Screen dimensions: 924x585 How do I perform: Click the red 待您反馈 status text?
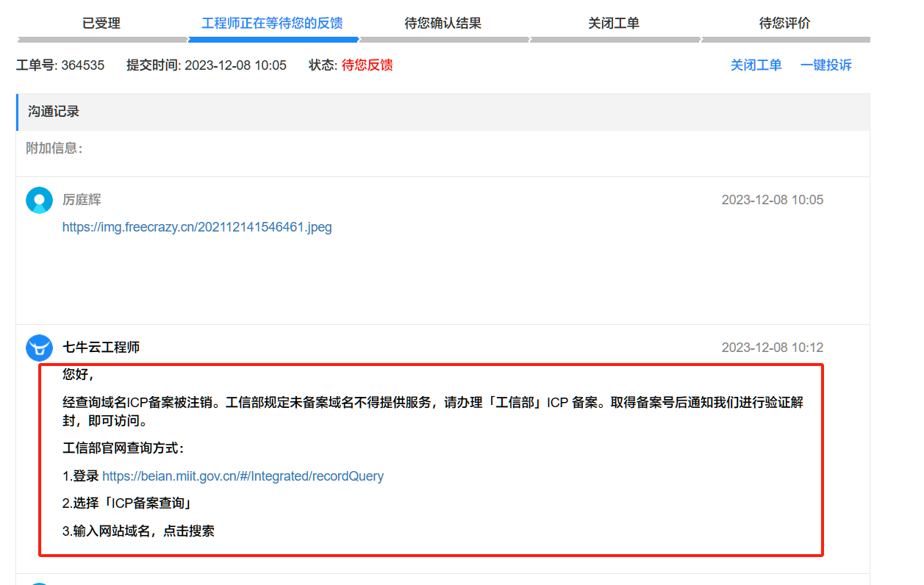(x=367, y=65)
